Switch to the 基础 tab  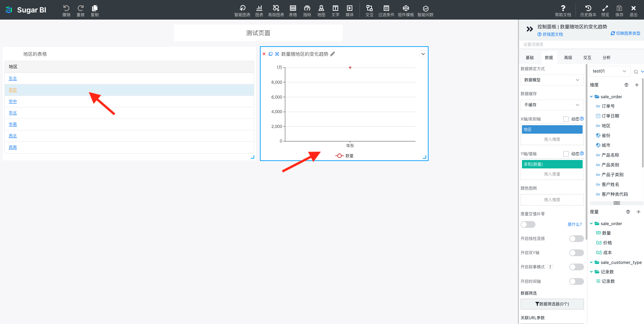[530, 58]
